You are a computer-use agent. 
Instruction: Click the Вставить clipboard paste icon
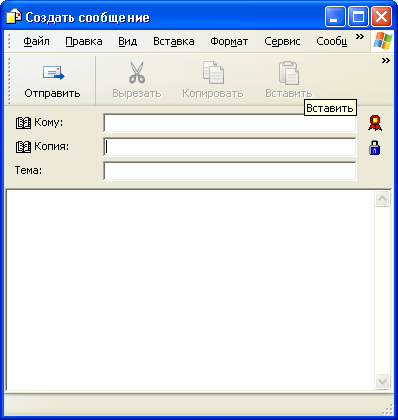click(x=289, y=73)
